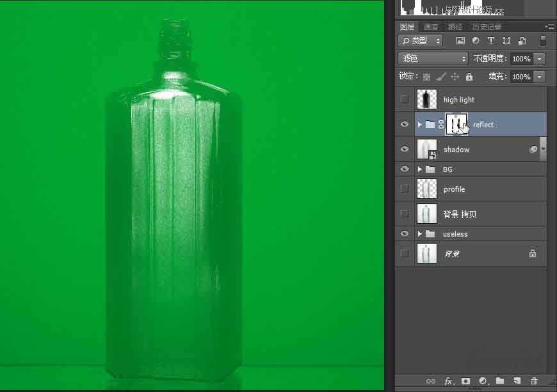This screenshot has width=557, height=392.
Task: Show the high light layer
Action: click(x=404, y=99)
